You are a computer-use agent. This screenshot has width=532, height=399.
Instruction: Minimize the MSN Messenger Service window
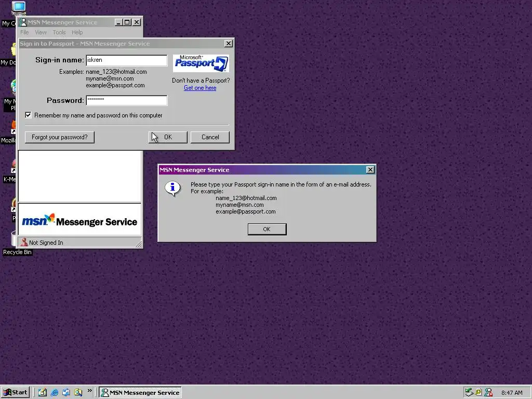tap(118, 22)
